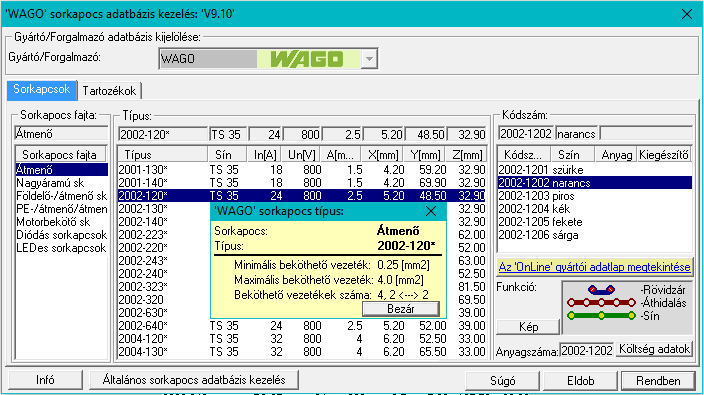704x395 pixels.
Task: Select 'Nagyáramú sk' terminal kind
Action: pos(62,183)
